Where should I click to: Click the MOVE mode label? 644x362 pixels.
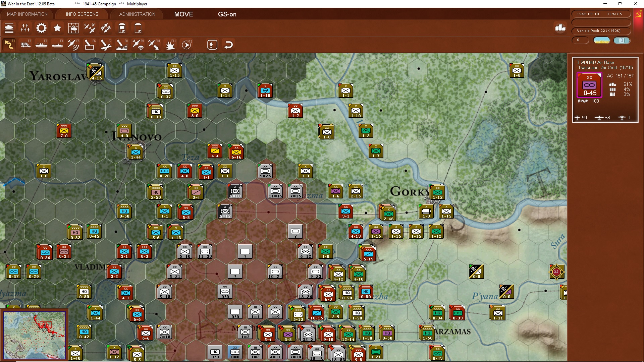point(183,14)
